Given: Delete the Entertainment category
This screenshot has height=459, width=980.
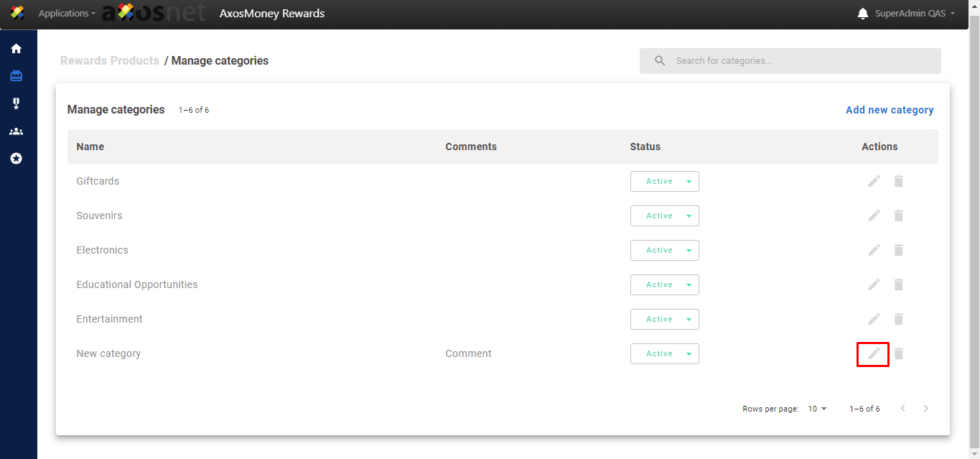Looking at the screenshot, I should click(x=898, y=319).
